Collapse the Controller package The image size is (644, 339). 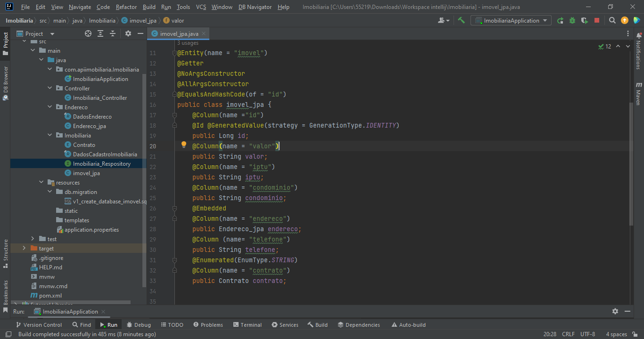coord(50,89)
